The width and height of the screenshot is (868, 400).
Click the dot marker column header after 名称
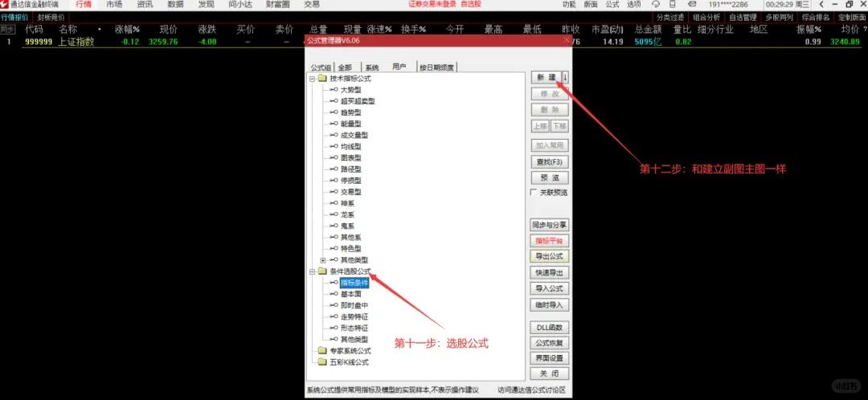[x=99, y=30]
